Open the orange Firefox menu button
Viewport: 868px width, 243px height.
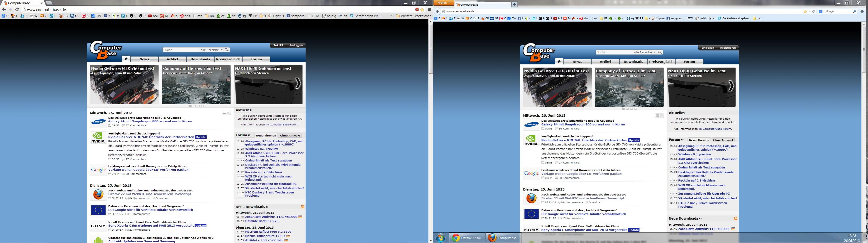444,3
